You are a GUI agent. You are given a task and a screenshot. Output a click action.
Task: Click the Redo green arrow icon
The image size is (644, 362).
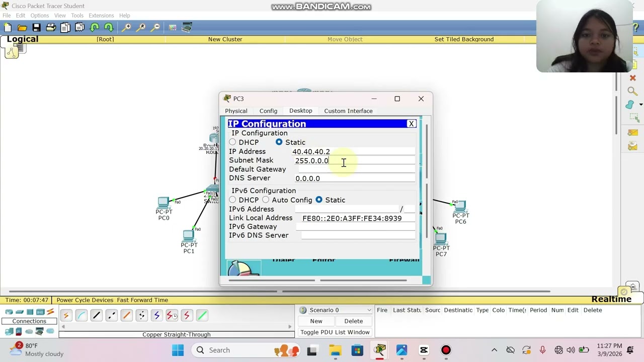click(109, 27)
